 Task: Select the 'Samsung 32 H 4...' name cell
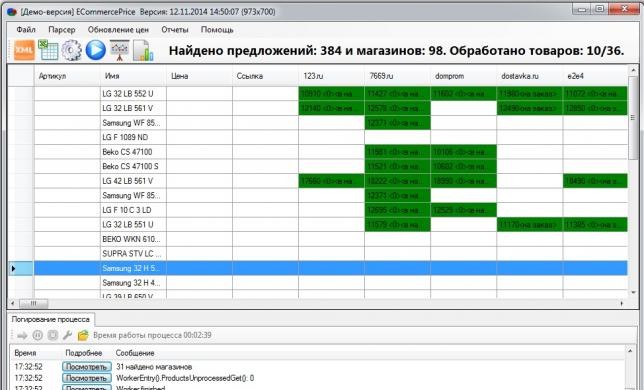[133, 283]
